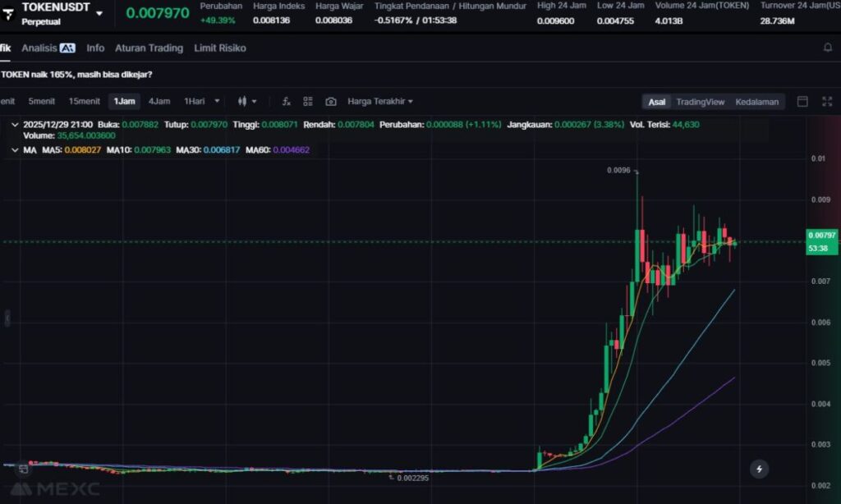Switch chart to TradingView mode

[x=700, y=102]
